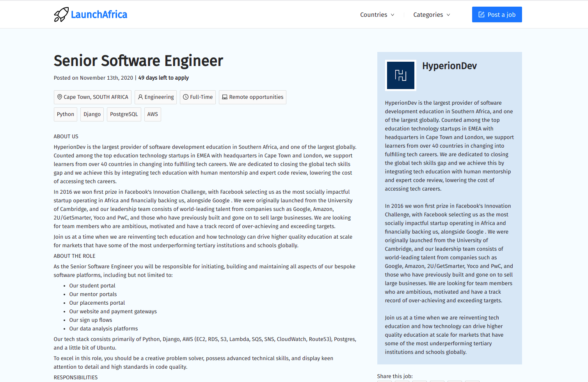The image size is (588, 382).
Task: Select the Cape Town, SOUTH AFRICA location tag
Action: pyautogui.click(x=92, y=97)
